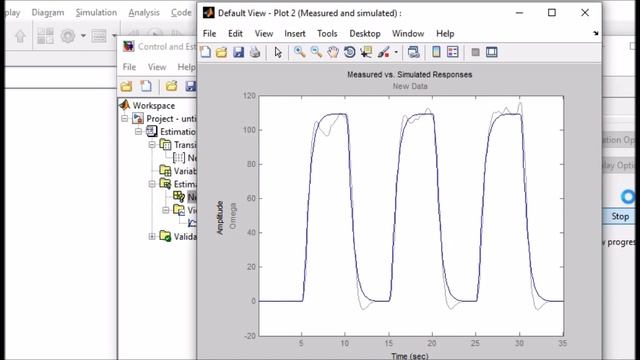Open dropdown arrow beside Simulink gear icon

point(83,36)
